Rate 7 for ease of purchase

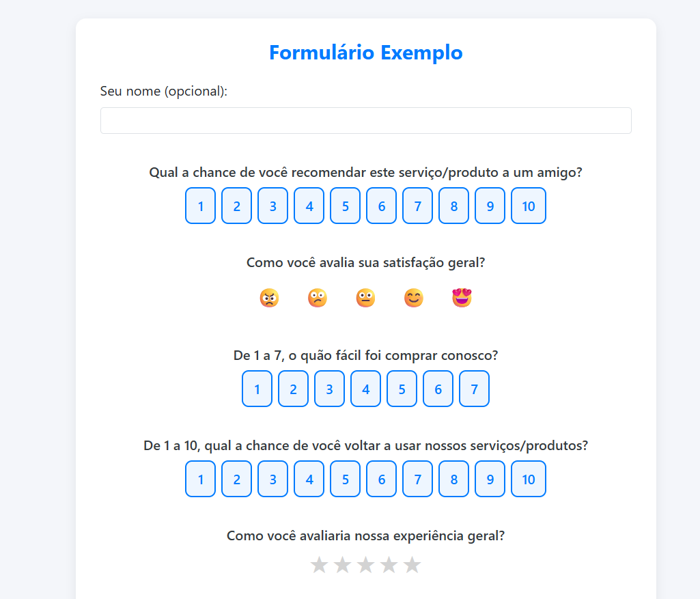tap(474, 389)
